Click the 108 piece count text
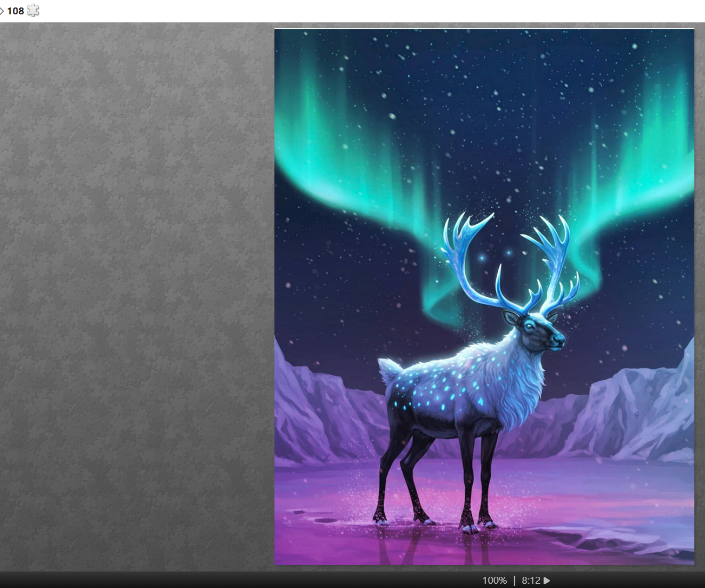Screen dimensions: 705x588 click(15, 11)
